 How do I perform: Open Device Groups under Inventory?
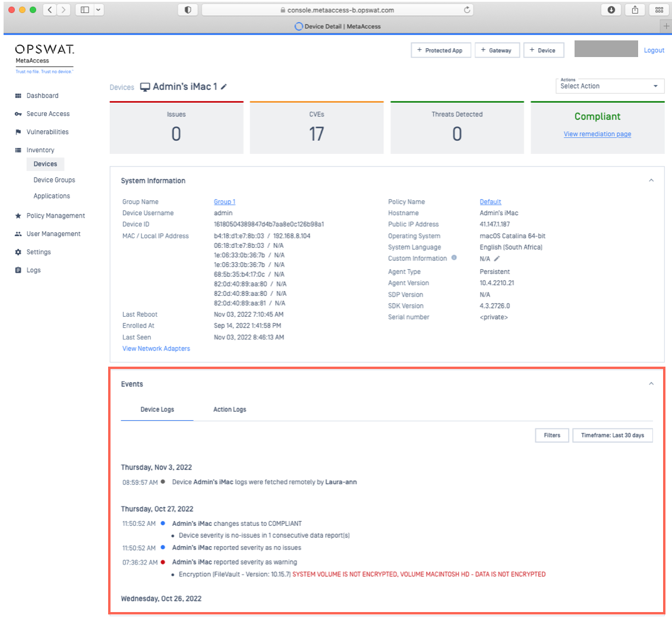point(55,180)
